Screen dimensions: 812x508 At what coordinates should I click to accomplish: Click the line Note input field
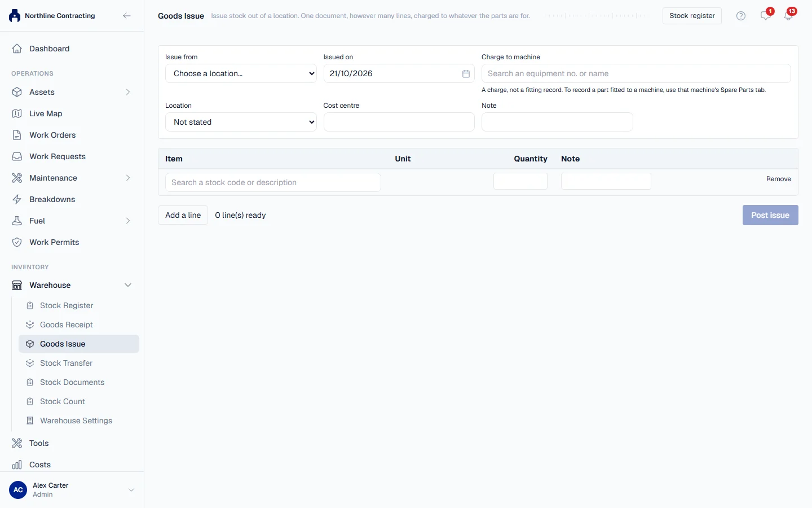pyautogui.click(x=606, y=181)
